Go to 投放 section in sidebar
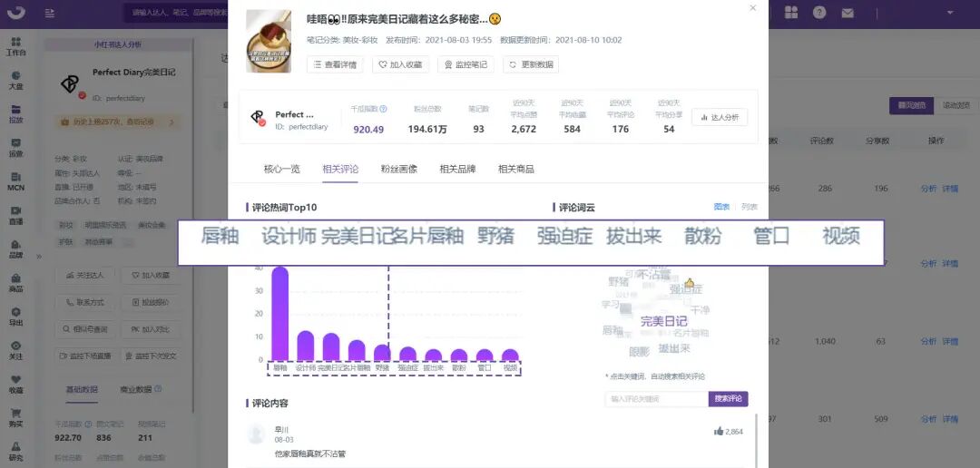The width and height of the screenshot is (980, 468). 15,113
